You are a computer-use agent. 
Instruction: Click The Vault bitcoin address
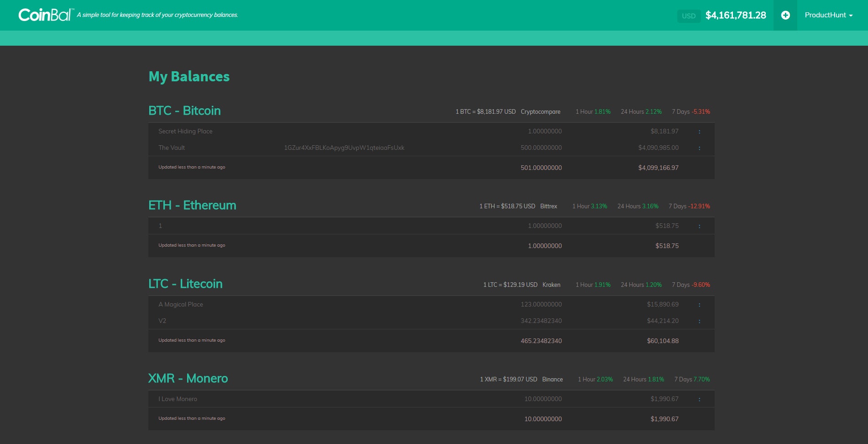tap(343, 148)
